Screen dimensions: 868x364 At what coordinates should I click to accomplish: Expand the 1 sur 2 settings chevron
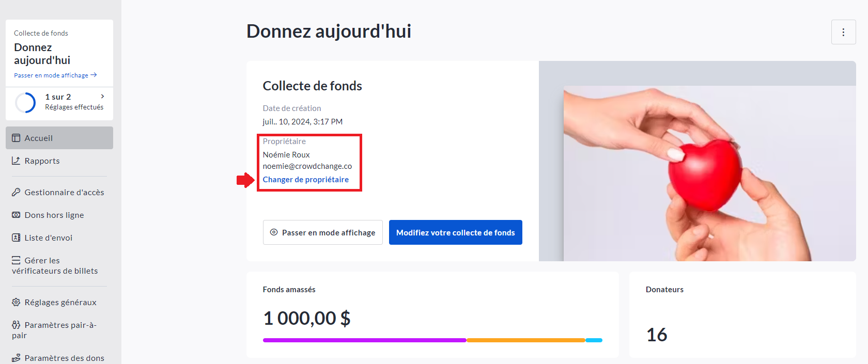pos(102,96)
